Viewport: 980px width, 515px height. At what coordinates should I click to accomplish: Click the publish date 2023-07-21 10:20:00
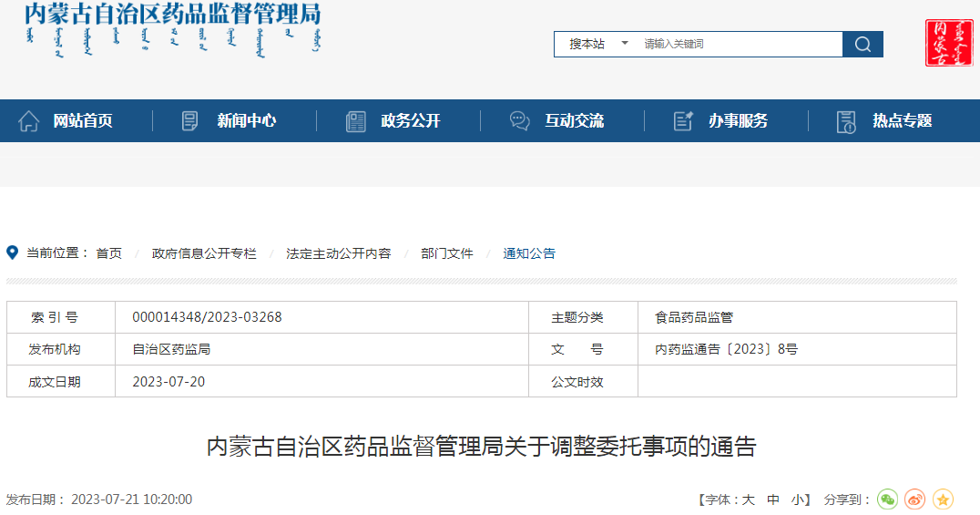click(x=131, y=500)
